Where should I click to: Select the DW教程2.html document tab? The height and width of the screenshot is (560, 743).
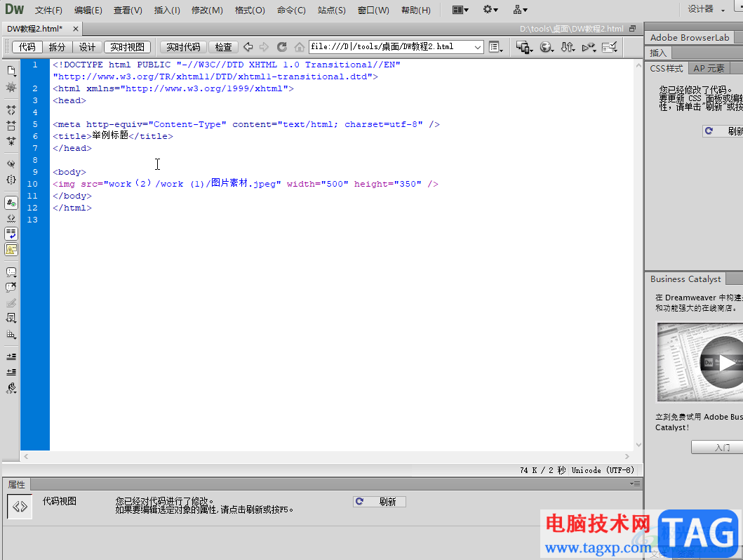point(35,29)
